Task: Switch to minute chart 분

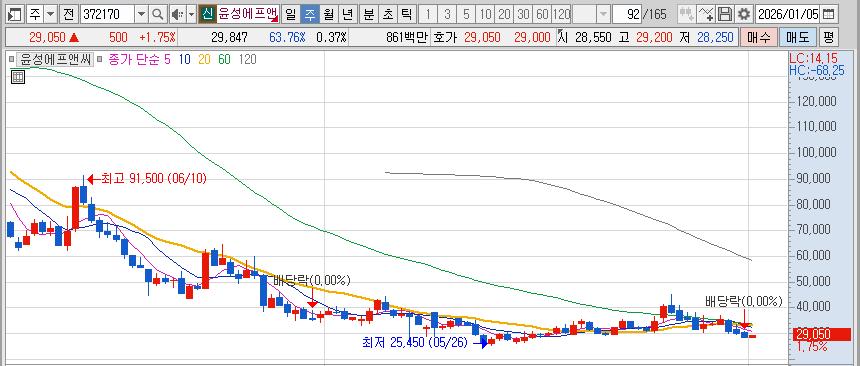Action: tap(369, 14)
